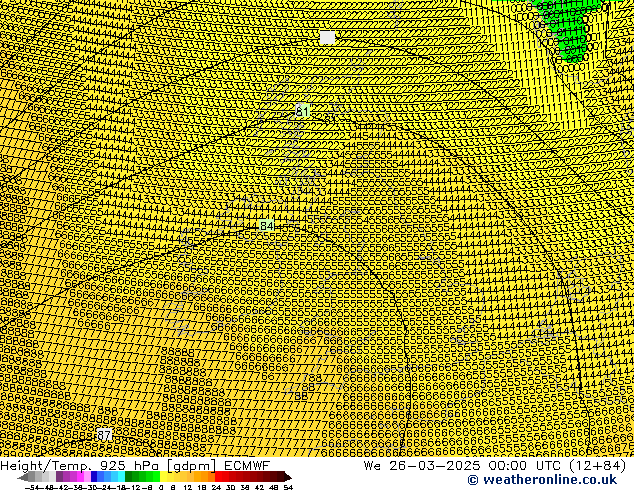
Task: Click the contour label 87 on the map
Action: pyautogui.click(x=104, y=435)
